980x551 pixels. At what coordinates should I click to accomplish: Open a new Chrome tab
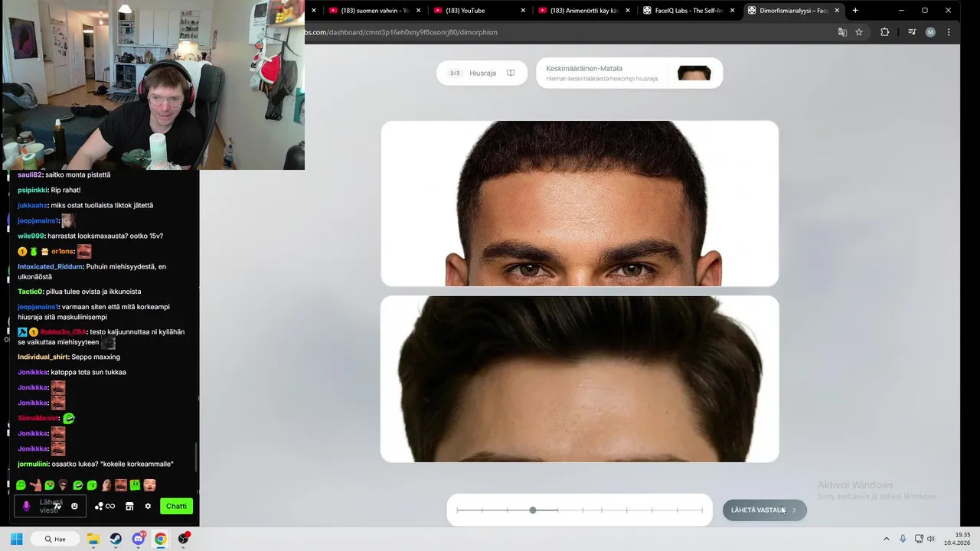point(855,11)
